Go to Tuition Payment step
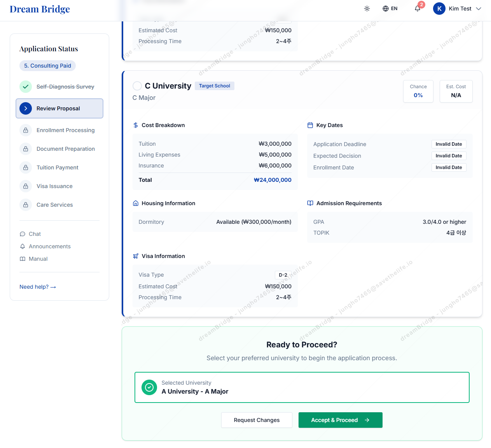Viewport: 491px width, 448px height. click(x=59, y=167)
